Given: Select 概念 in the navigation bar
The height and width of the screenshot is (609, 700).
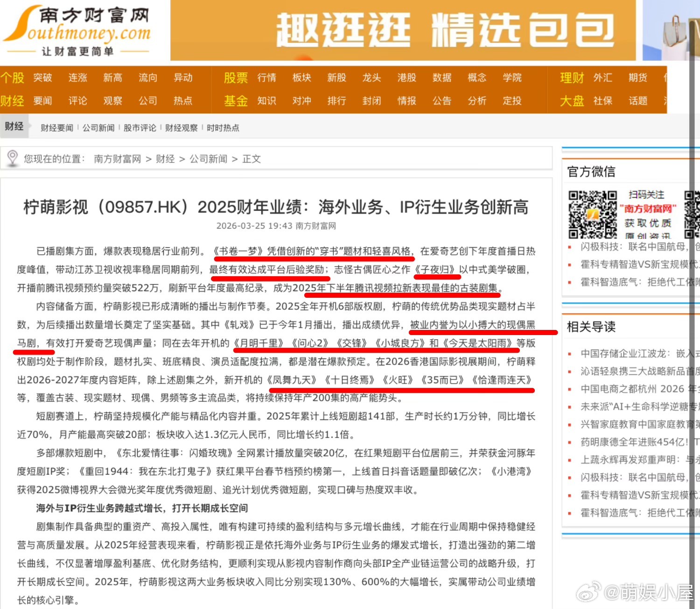Looking at the screenshot, I should point(477,77).
